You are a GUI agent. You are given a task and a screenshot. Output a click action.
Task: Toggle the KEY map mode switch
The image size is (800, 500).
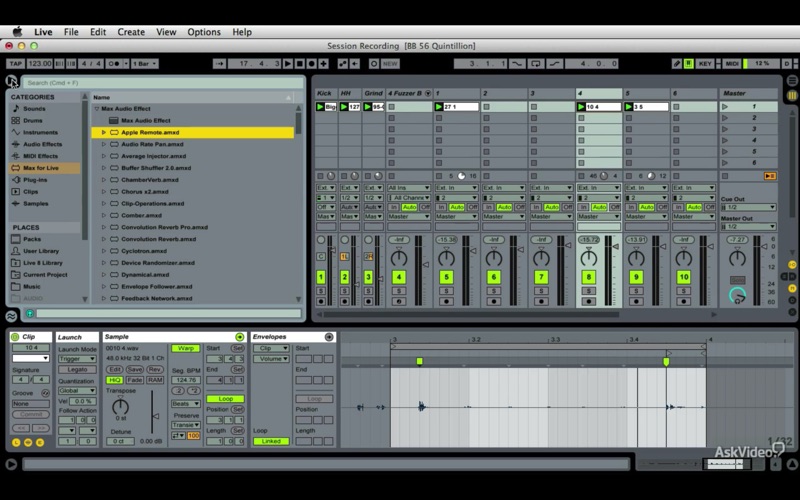[x=705, y=64]
